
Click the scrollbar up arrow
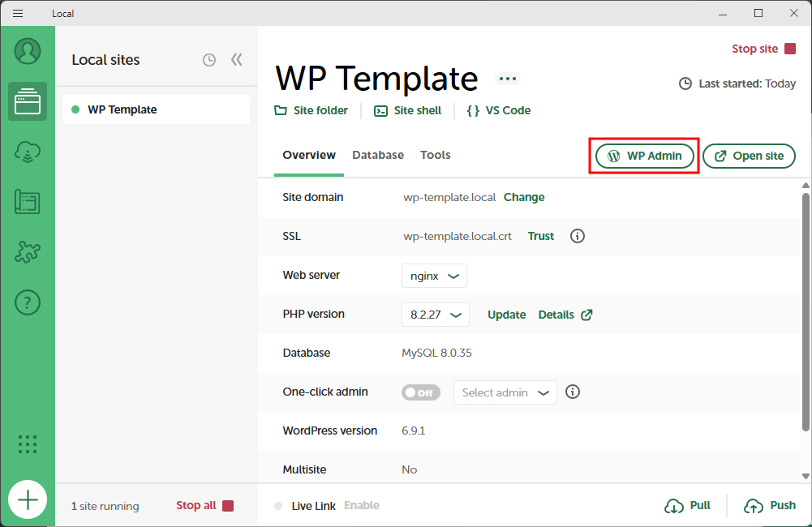pyautogui.click(x=806, y=186)
